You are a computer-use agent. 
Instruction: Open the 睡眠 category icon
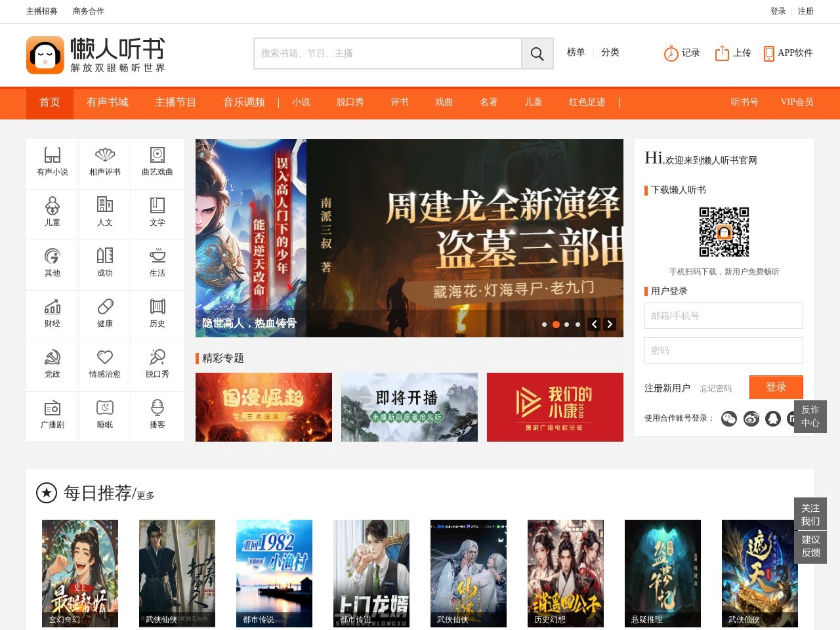(x=105, y=408)
